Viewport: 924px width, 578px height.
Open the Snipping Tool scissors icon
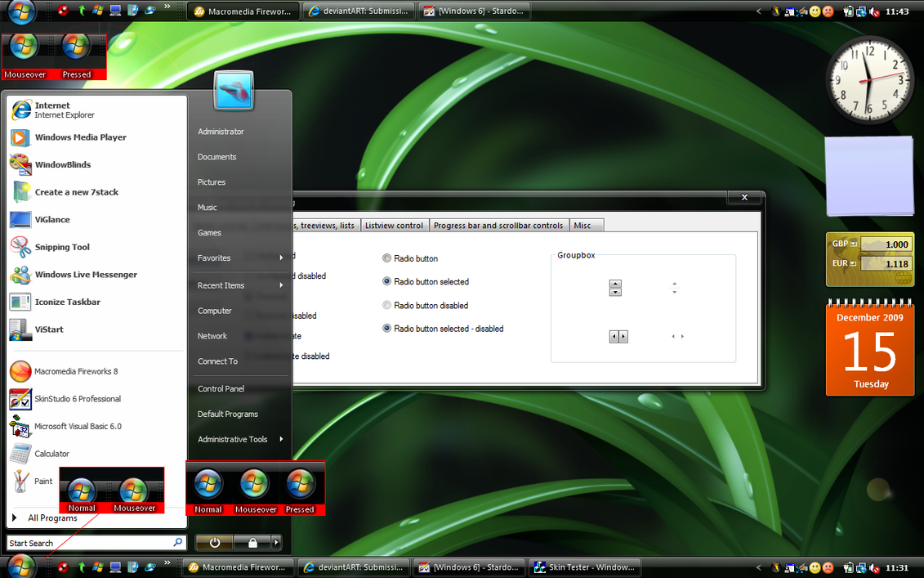tap(20, 247)
